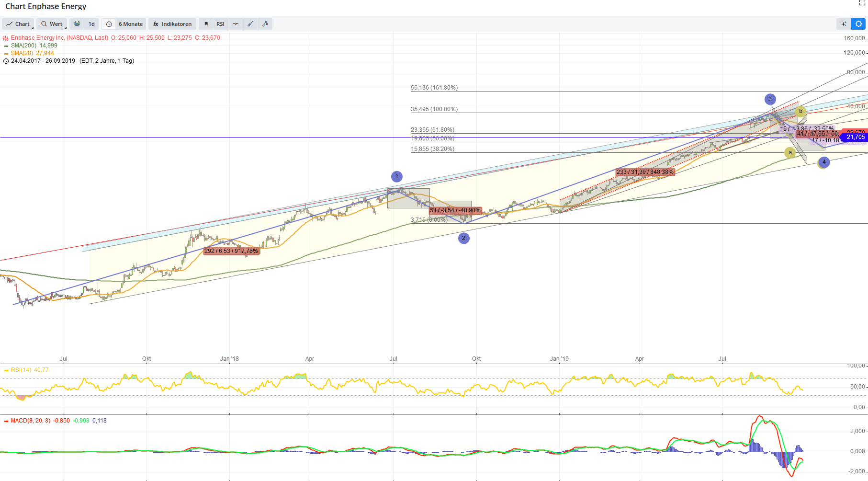Open chart settings via gear icon
The height and width of the screenshot is (481, 868).
click(859, 24)
